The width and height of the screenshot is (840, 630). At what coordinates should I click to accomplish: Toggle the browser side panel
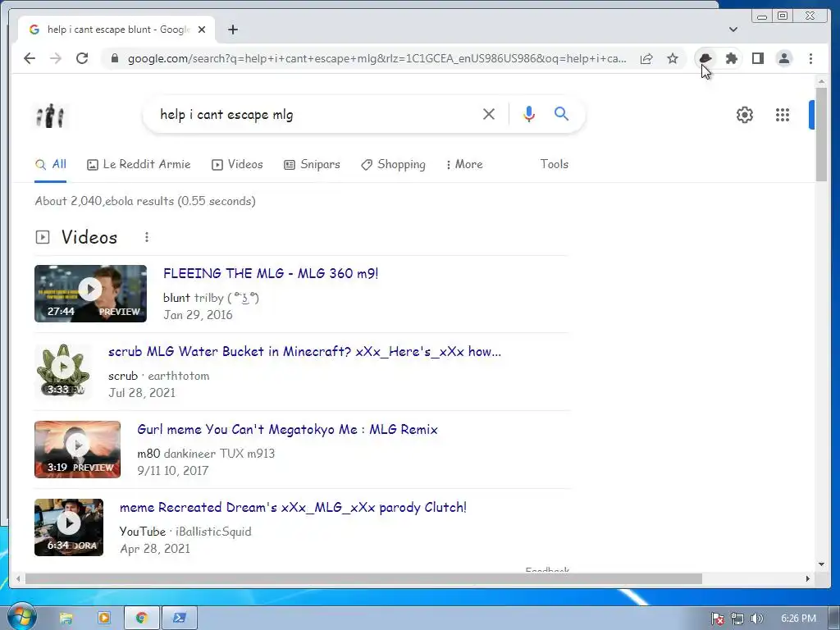(757, 58)
